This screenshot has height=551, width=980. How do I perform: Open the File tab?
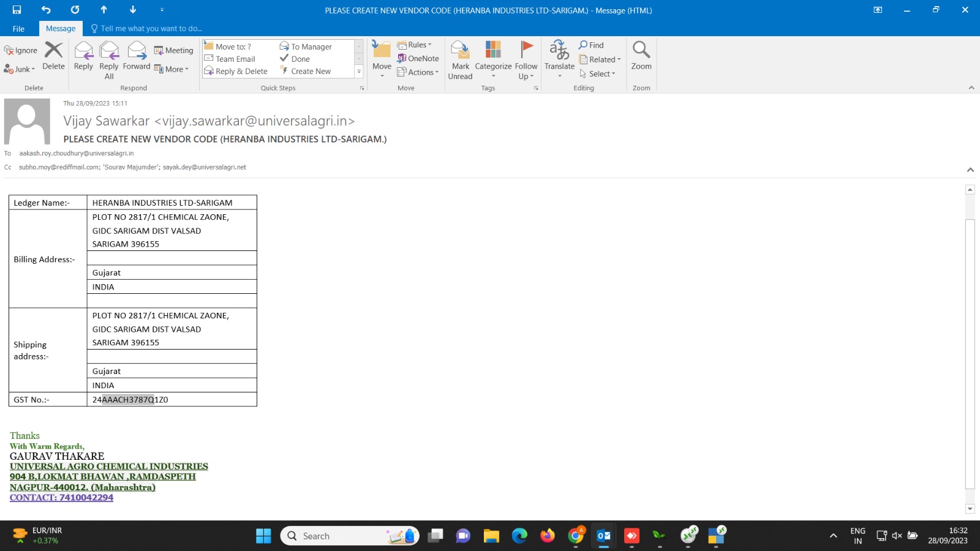click(18, 29)
